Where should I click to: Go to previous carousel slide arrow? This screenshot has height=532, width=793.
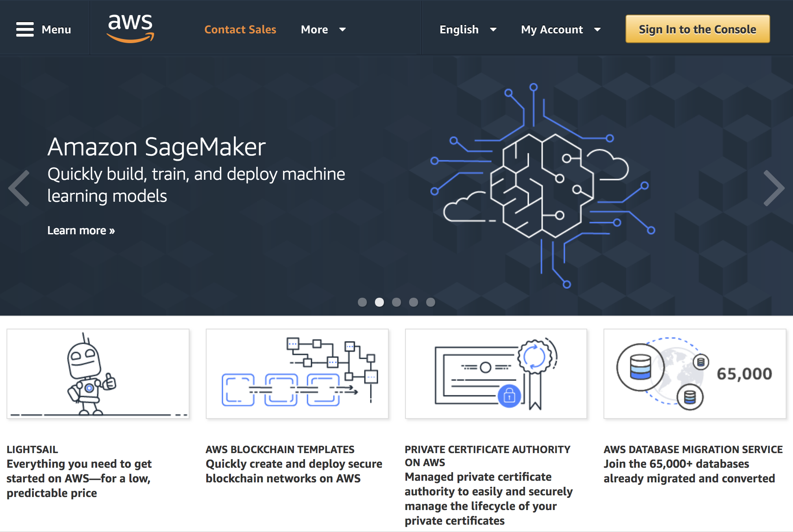click(20, 188)
